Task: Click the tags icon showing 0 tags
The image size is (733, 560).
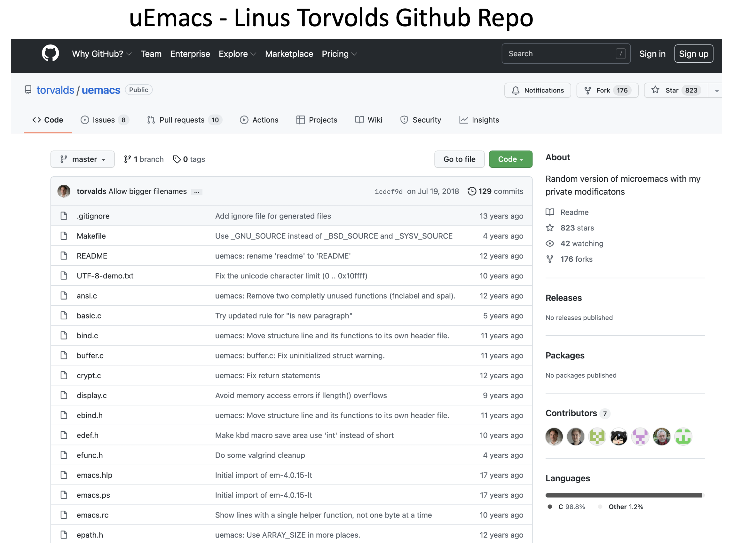Action: pos(177,159)
